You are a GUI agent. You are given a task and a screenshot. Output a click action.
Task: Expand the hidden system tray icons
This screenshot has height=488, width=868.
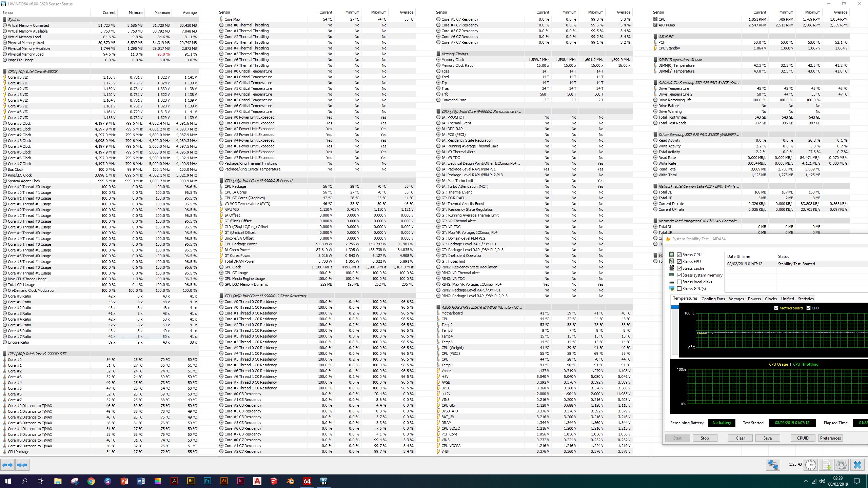pyautogui.click(x=806, y=481)
